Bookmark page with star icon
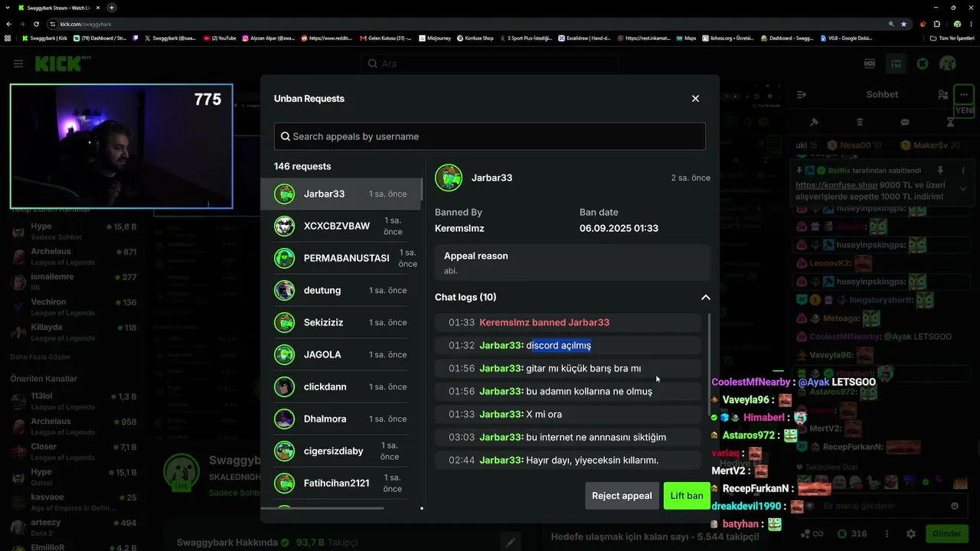This screenshot has height=551, width=980. 903,24
